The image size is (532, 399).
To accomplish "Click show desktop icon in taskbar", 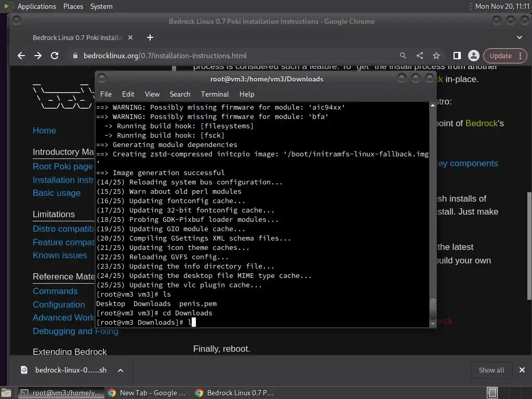I will pyautogui.click(x=6, y=393).
